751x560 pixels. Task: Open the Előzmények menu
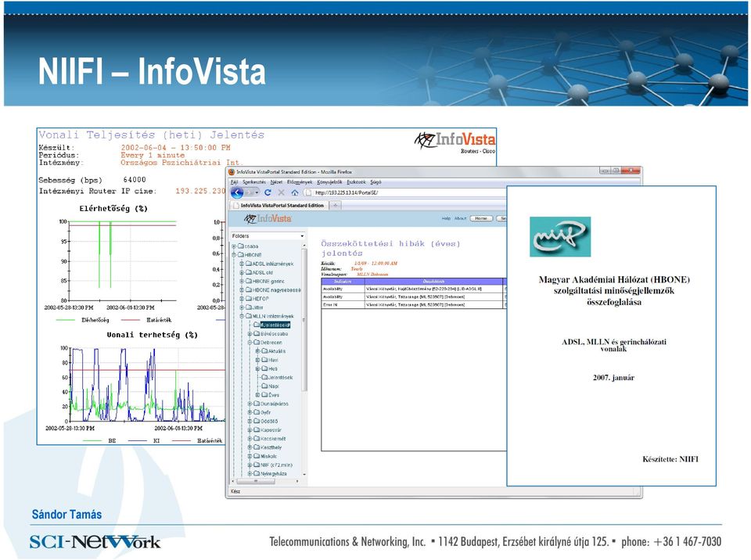tap(300, 182)
